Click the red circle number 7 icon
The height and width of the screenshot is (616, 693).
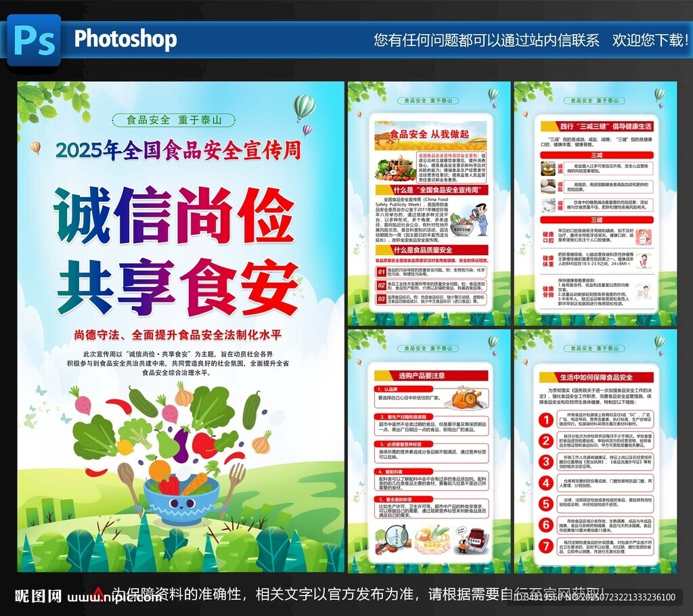pos(546,546)
